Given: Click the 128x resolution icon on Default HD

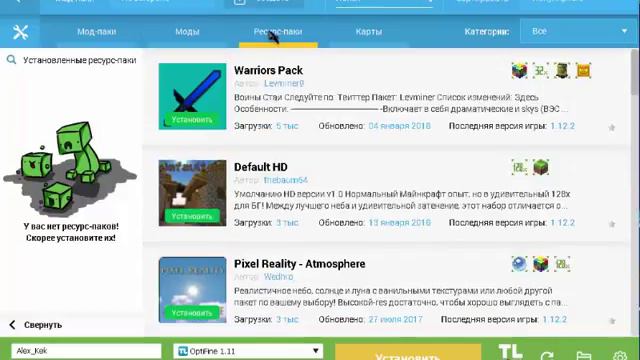Looking at the screenshot, I should pos(519,167).
